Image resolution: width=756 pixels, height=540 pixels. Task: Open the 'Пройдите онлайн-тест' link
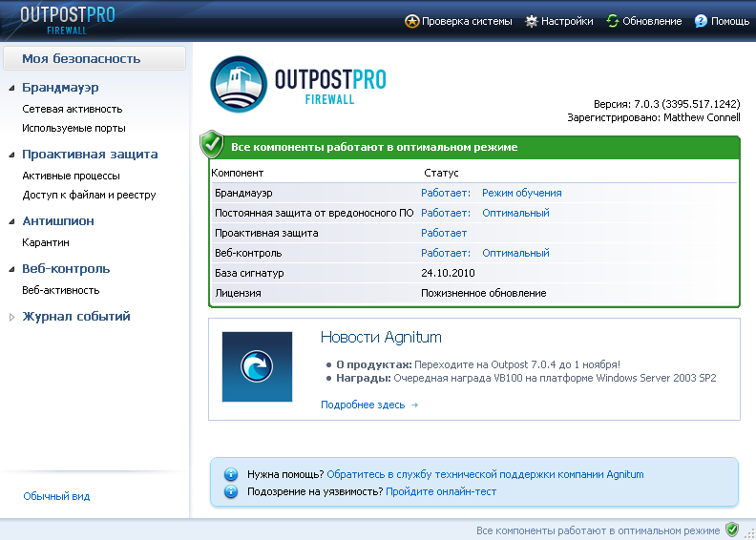tap(440, 491)
